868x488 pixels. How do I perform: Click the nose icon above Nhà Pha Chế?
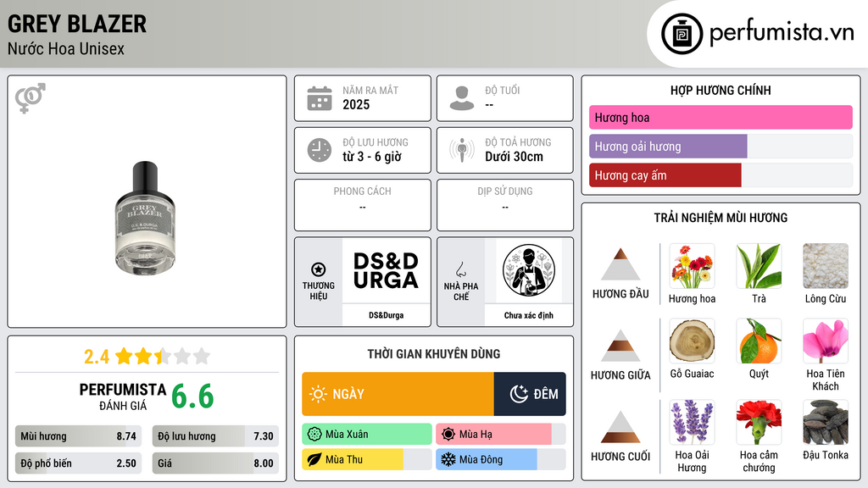click(460, 269)
